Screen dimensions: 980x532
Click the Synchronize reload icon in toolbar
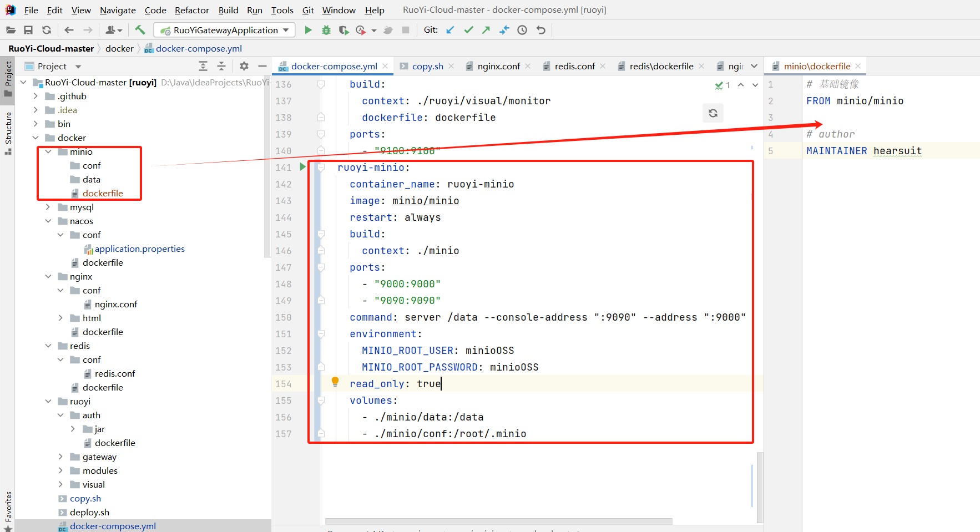(47, 30)
